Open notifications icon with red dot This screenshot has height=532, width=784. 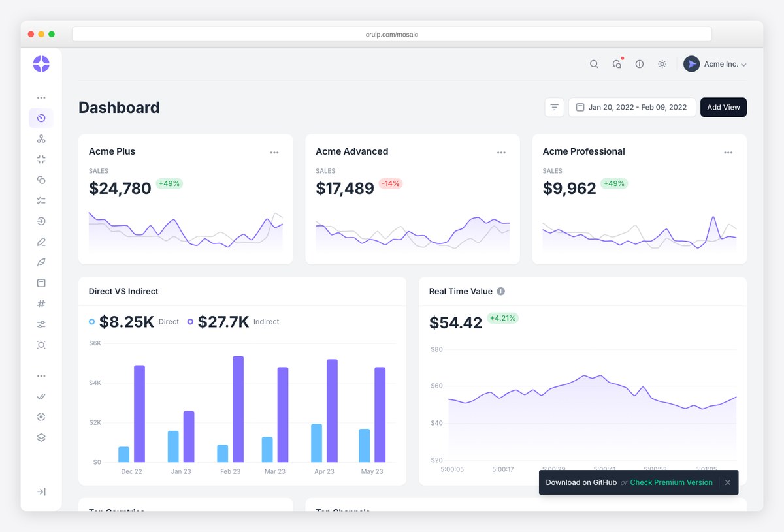pos(617,63)
